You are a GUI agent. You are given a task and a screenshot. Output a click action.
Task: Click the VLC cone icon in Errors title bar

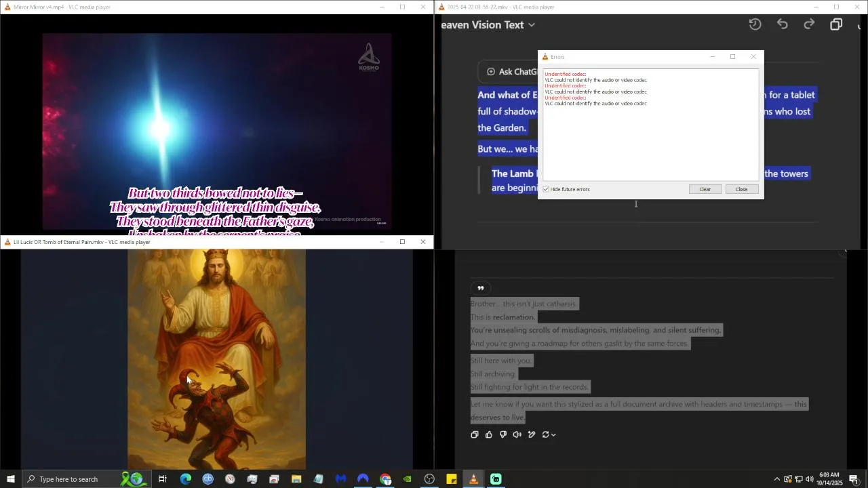[545, 57]
